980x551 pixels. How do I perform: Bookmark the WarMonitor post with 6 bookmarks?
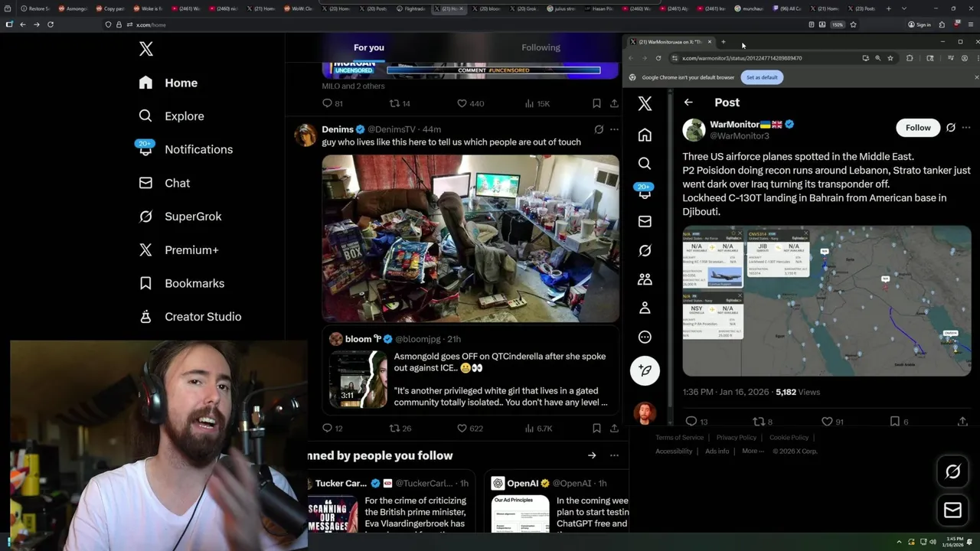click(899, 422)
